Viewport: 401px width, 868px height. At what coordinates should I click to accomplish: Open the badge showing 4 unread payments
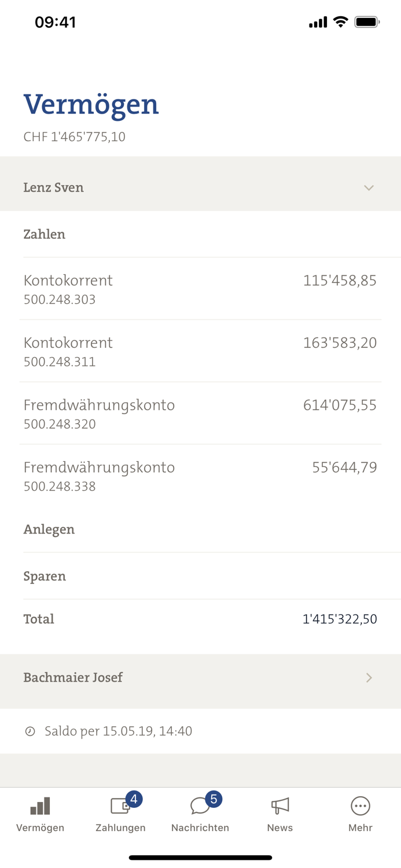tap(134, 799)
